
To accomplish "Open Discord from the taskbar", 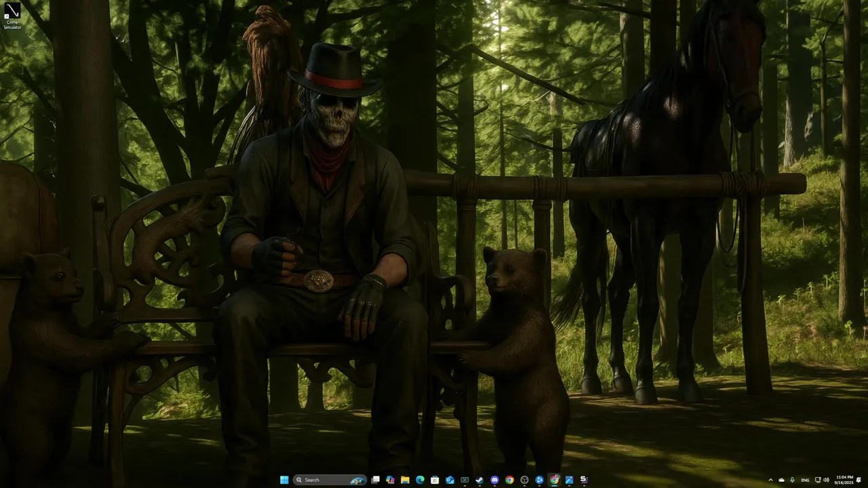I will 494,480.
